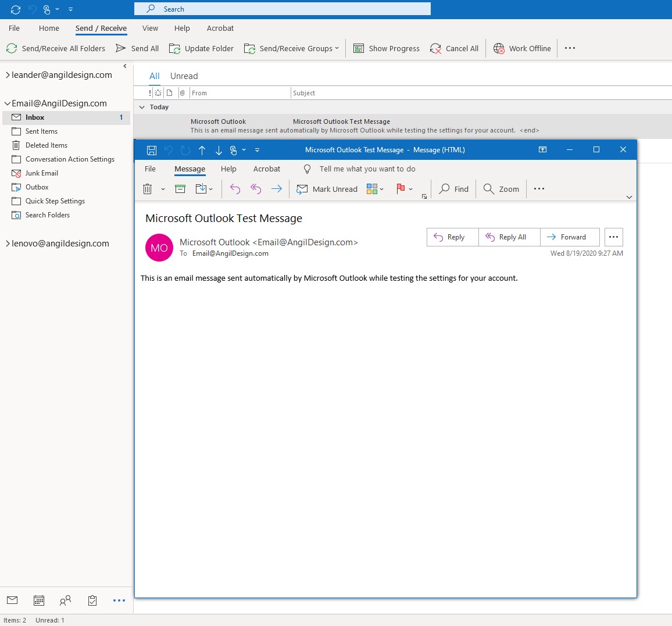This screenshot has width=672, height=626.
Task: Click Mark Unread
Action: pos(327,189)
